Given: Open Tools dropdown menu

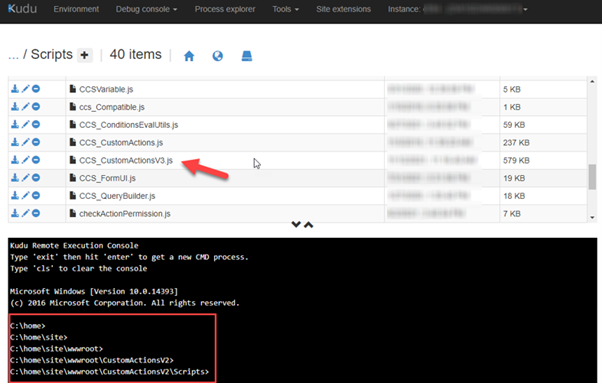Looking at the screenshot, I should tap(285, 9).
